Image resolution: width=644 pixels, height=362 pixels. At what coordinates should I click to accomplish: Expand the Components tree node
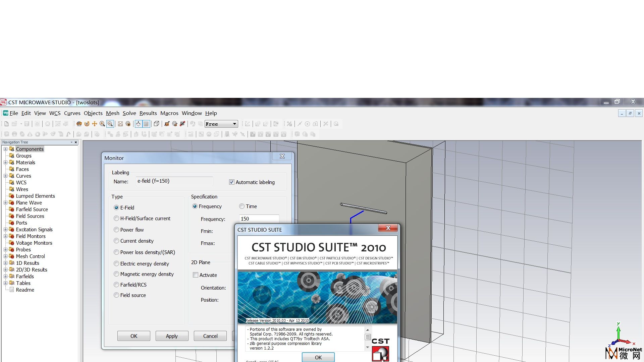(x=5, y=149)
